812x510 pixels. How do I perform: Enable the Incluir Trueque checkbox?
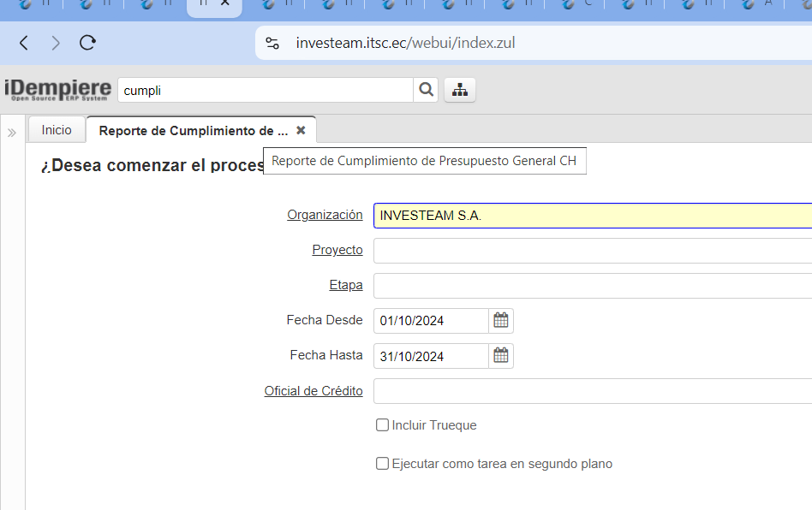pyautogui.click(x=383, y=425)
